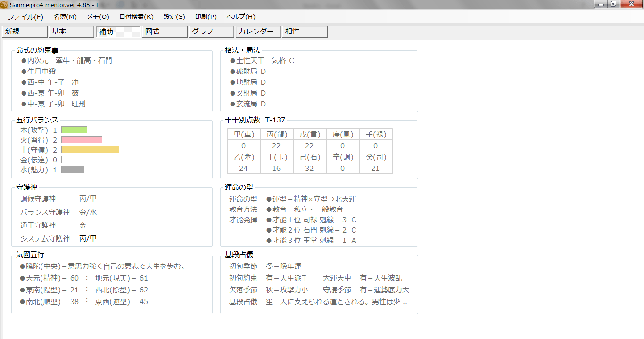Click the 破財局 D entry
This screenshot has height=339, width=644.
(x=248, y=72)
